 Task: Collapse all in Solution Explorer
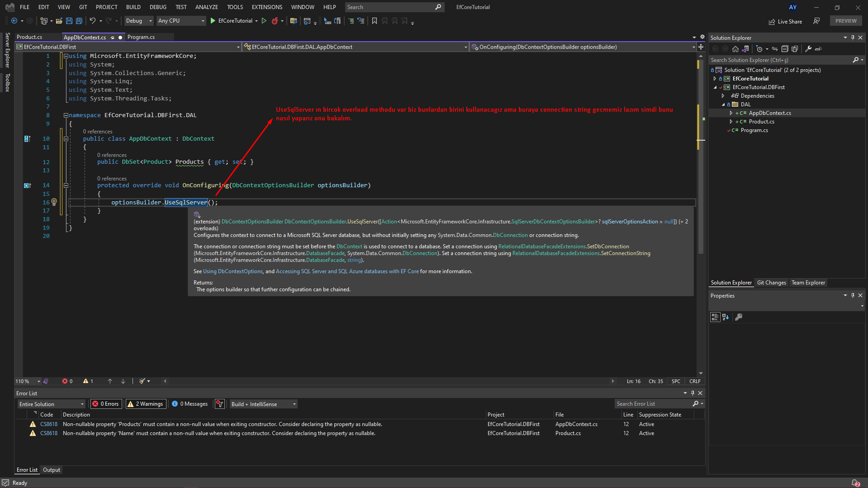pyautogui.click(x=785, y=49)
